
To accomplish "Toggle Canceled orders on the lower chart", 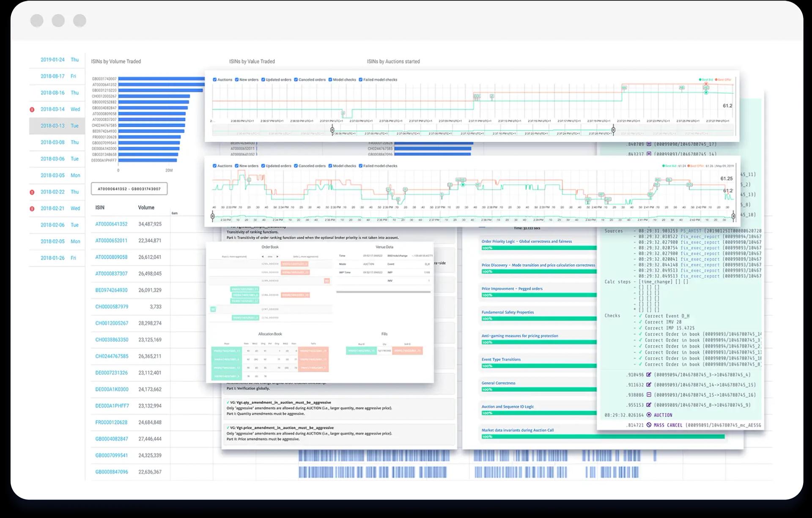I will click(296, 166).
